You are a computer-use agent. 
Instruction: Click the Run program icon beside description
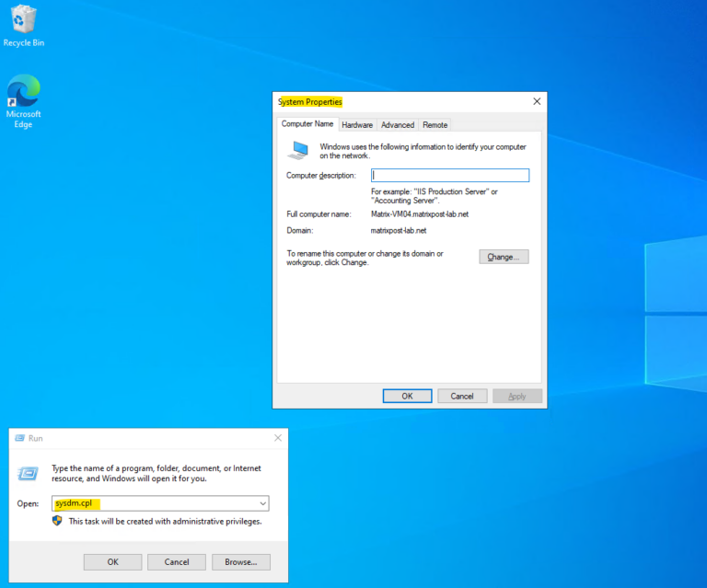28,474
